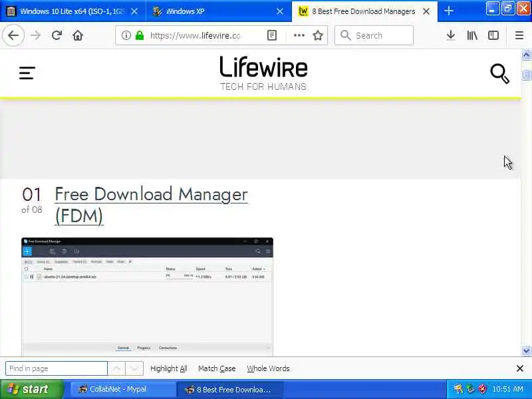
Task: Open the downloads panel arrow
Action: (451, 35)
